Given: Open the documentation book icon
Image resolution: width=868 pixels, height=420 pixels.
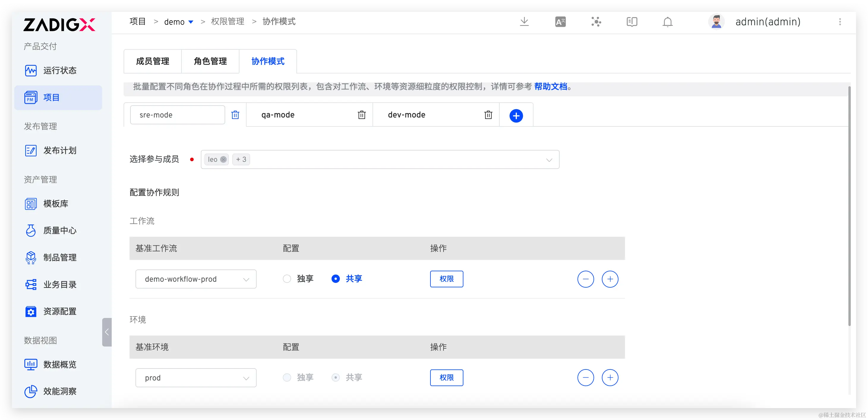Looking at the screenshot, I should pyautogui.click(x=632, y=22).
